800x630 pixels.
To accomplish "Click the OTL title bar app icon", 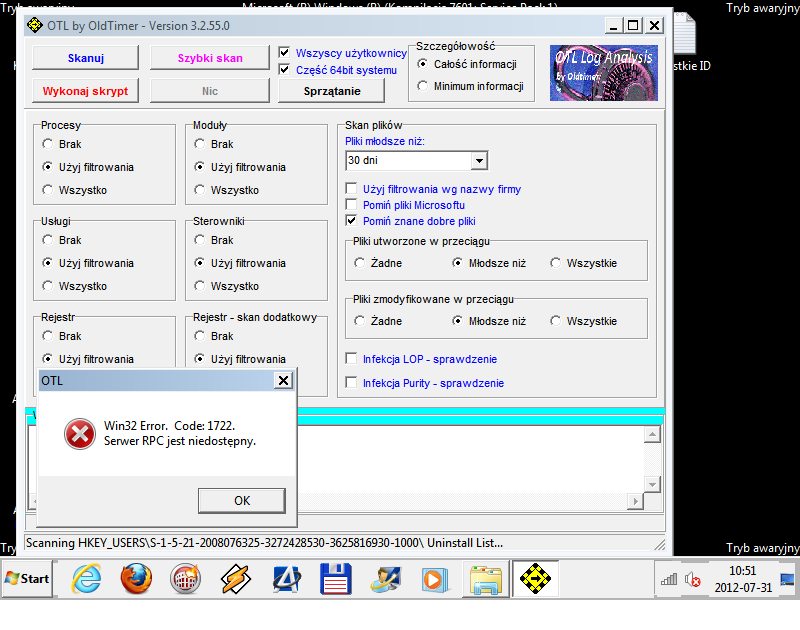I will coord(34,25).
